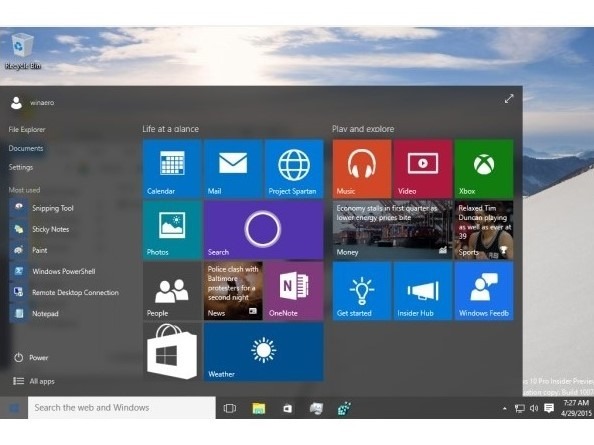Open File Explorer from Start menu
Image resolution: width=594 pixels, height=445 pixels.
click(27, 130)
